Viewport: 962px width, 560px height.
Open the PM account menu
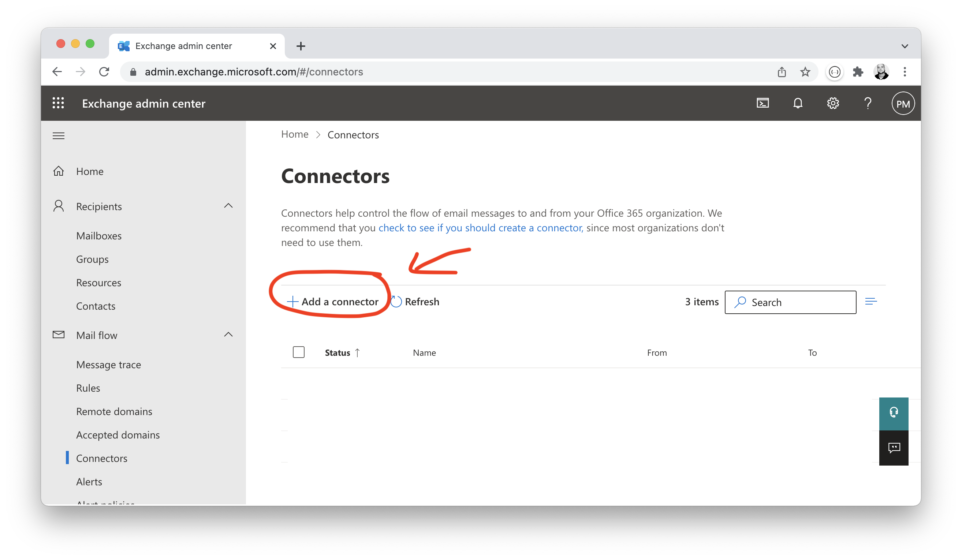(903, 104)
